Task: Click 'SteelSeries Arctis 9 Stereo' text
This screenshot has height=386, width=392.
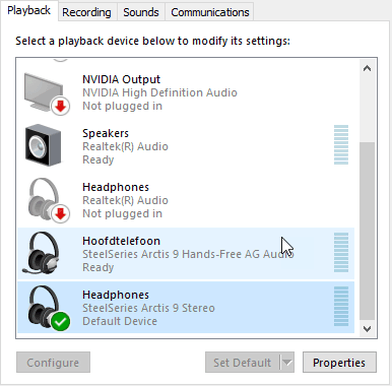Action: [148, 308]
